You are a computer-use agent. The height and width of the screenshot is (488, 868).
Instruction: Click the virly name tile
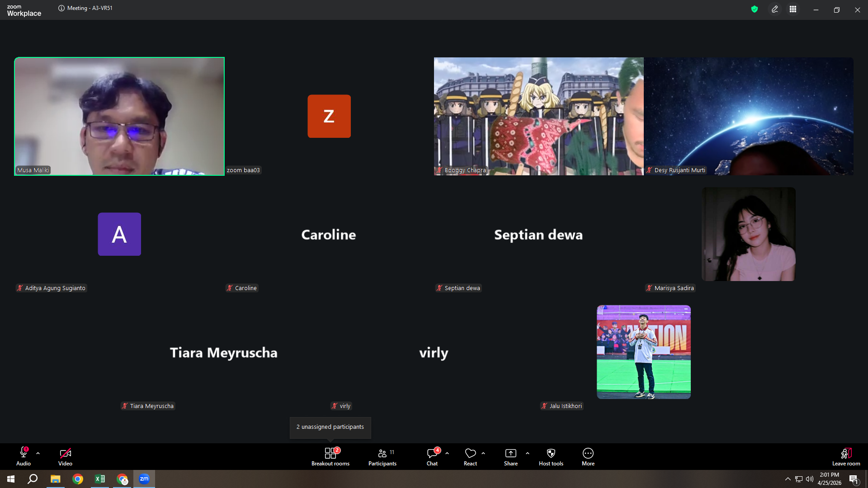tap(434, 352)
